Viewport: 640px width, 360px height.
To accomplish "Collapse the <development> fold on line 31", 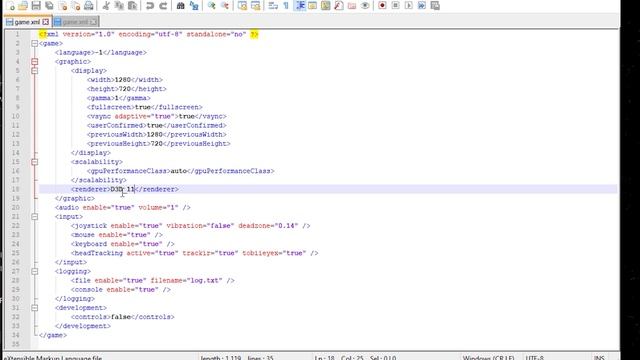I will (x=35, y=308).
